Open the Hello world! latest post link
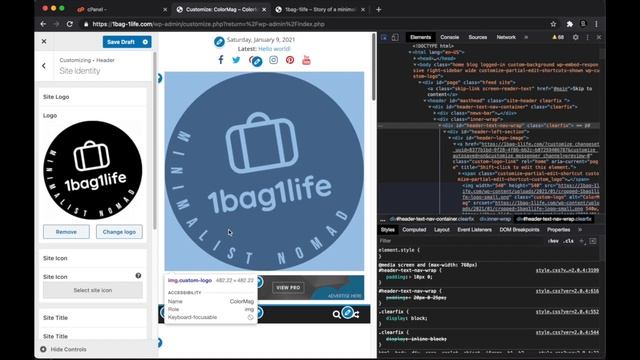Viewport: 640px width, 360px height. tap(274, 49)
